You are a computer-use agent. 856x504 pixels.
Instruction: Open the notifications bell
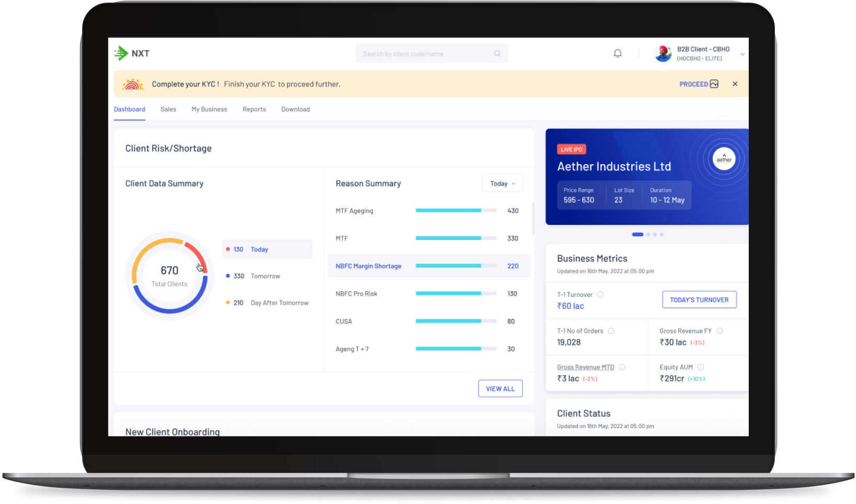click(x=618, y=53)
